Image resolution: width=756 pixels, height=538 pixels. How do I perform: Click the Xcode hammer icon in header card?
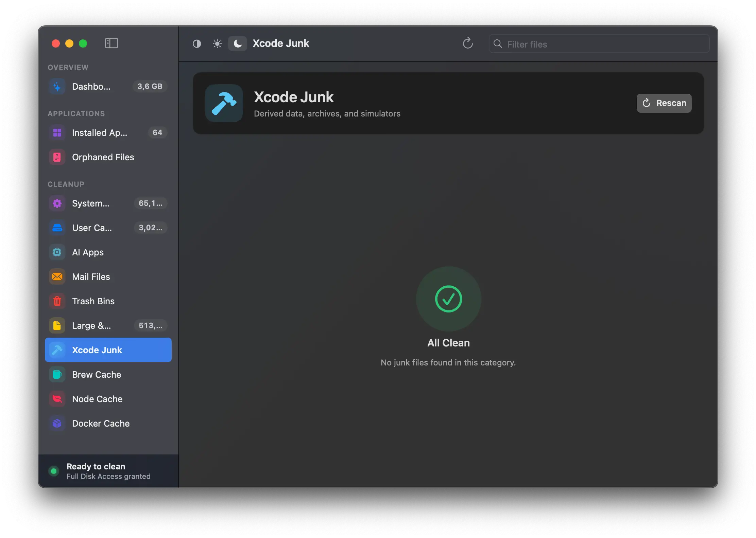click(x=224, y=103)
